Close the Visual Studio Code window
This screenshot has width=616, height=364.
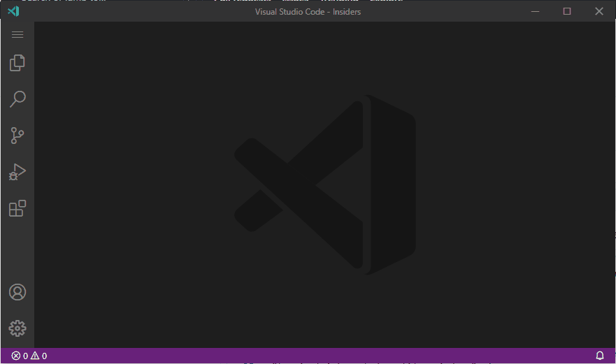[599, 11]
